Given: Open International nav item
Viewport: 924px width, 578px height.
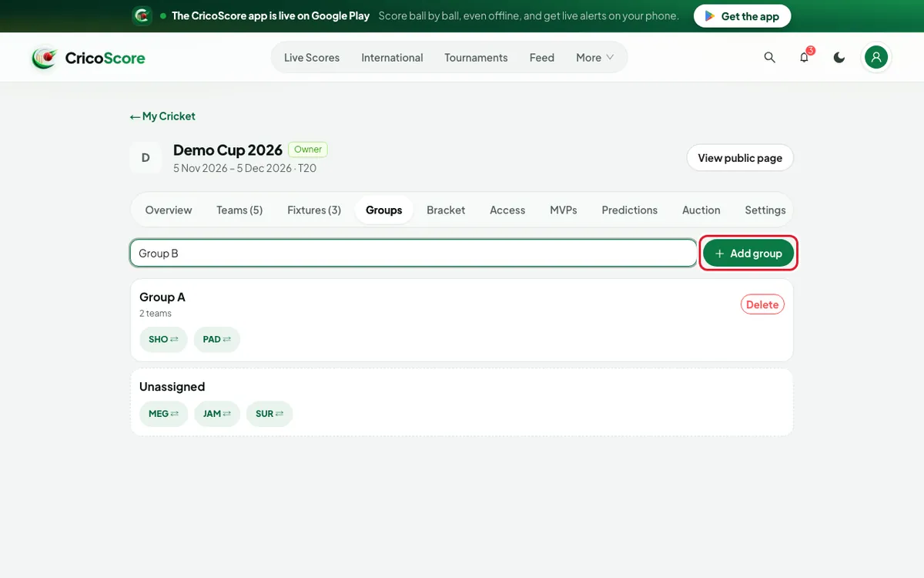Looking at the screenshot, I should (392, 58).
